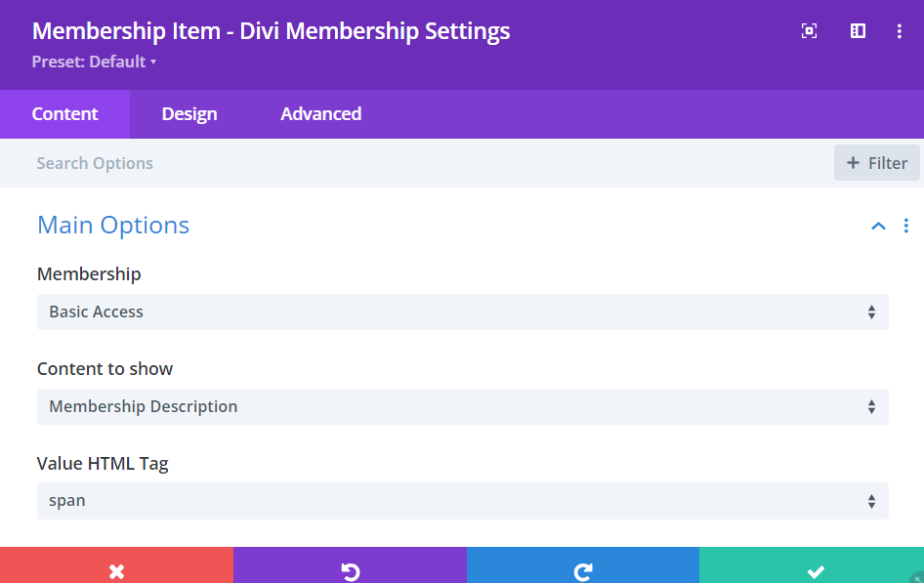
Task: Open the Preset: Default dropdown
Action: click(94, 62)
